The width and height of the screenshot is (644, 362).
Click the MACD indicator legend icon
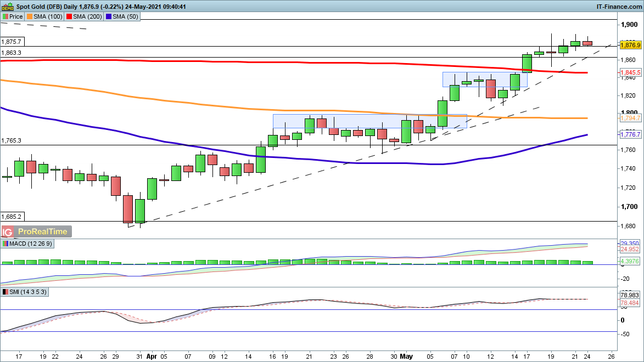(x=5, y=244)
